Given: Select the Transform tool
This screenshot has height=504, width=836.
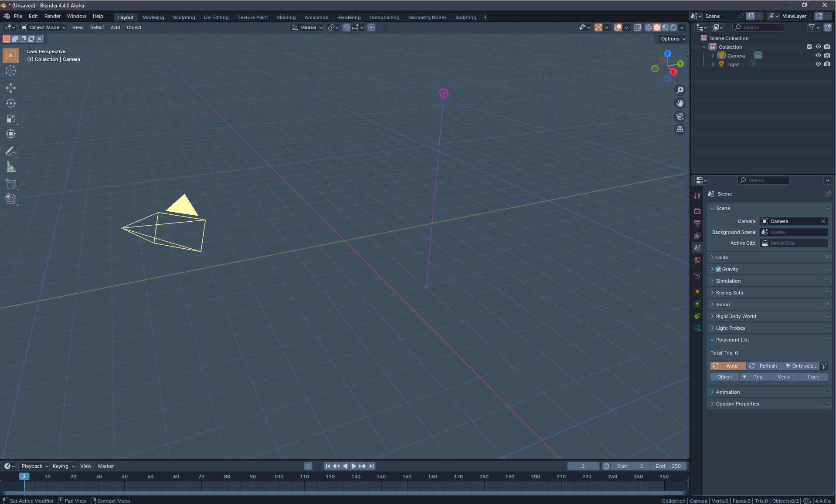Looking at the screenshot, I should pos(11,134).
